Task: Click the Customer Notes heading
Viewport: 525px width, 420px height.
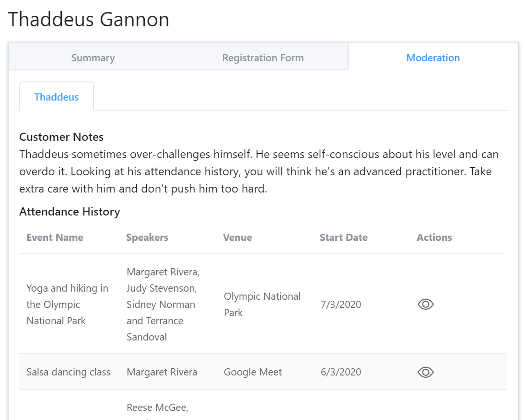Action: [x=61, y=137]
